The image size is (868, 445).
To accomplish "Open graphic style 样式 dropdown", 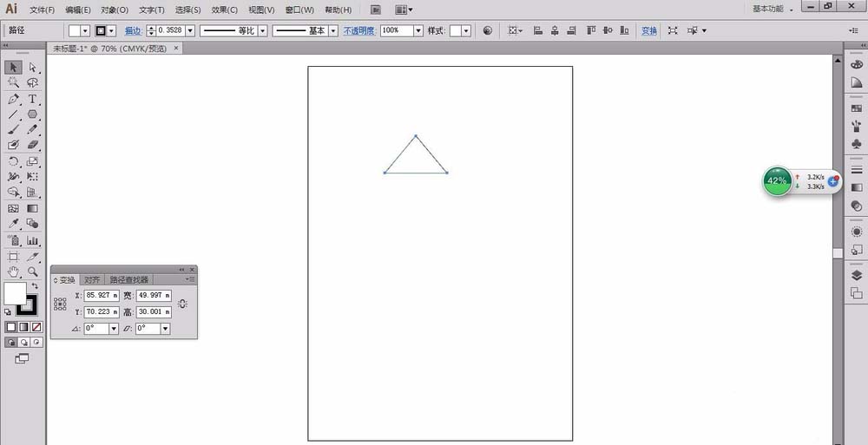I will point(467,31).
